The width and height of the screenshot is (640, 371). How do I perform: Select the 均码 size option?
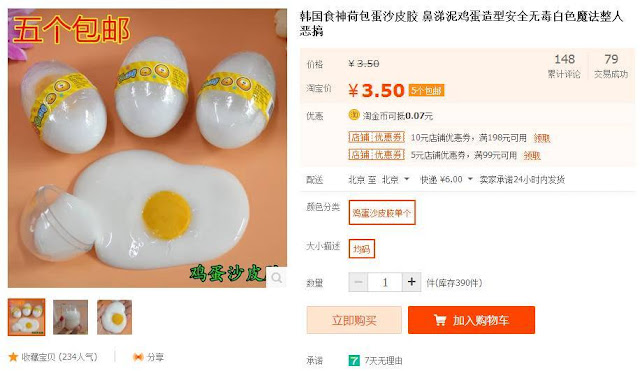tap(362, 249)
